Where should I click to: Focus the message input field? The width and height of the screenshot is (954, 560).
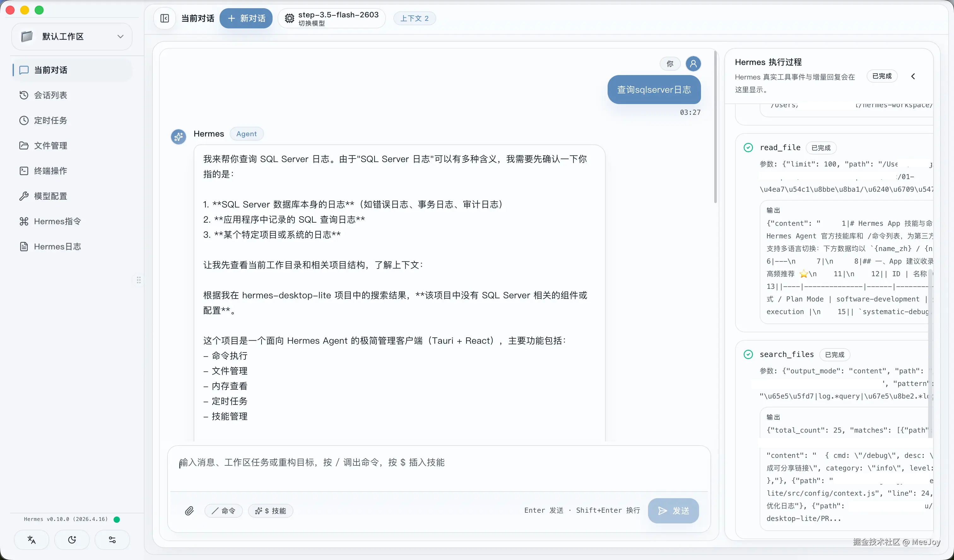coord(439,468)
